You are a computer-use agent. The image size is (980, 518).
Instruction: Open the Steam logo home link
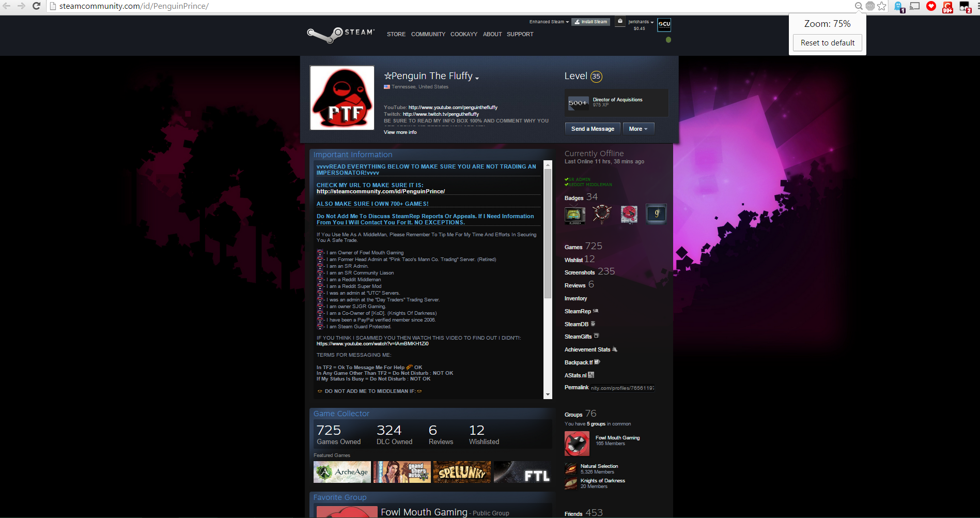point(340,34)
